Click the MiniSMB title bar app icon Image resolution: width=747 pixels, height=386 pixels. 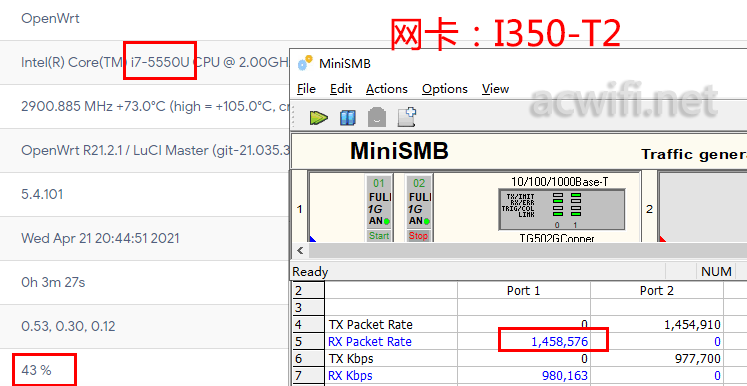pos(305,62)
